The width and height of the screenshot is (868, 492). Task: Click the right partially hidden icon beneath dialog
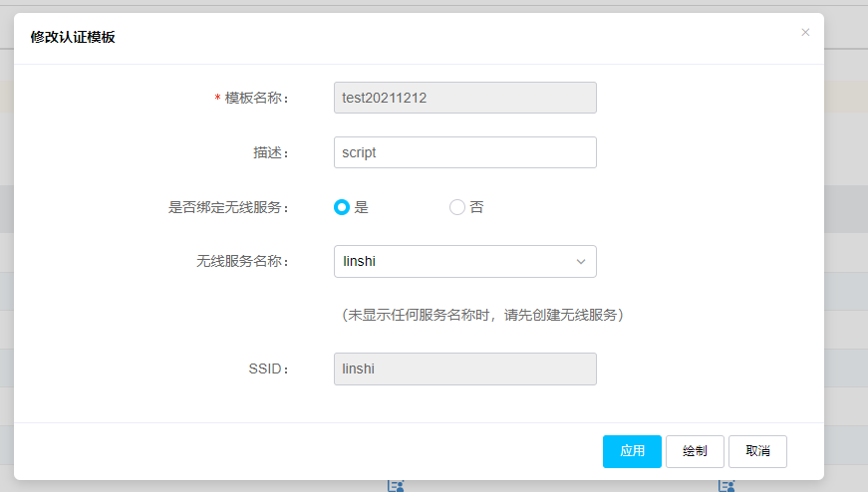726,486
